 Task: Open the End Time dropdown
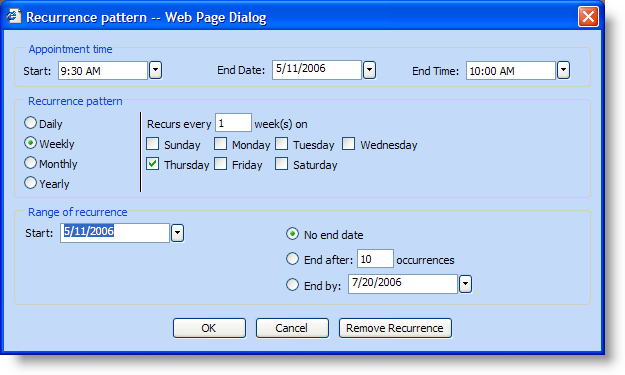tap(563, 71)
